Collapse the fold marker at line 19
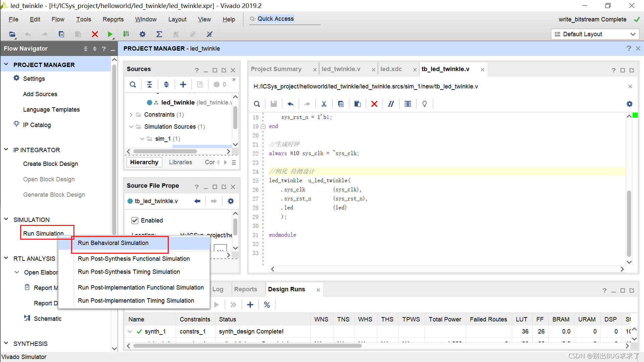Screen dimensions: 644x362 pyautogui.click(x=263, y=126)
